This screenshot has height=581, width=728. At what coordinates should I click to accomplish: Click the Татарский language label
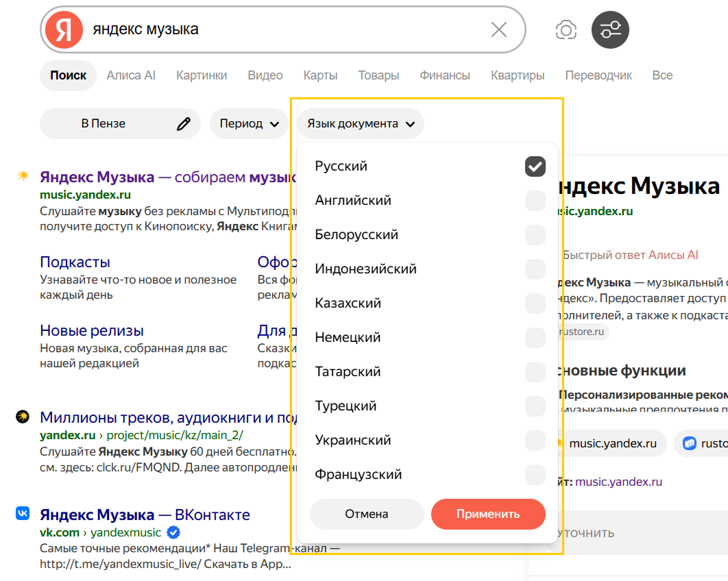(348, 372)
